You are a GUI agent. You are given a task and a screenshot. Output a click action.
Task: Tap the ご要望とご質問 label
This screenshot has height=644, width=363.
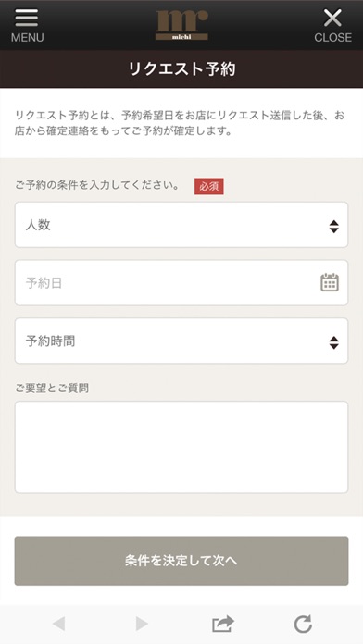click(x=52, y=388)
